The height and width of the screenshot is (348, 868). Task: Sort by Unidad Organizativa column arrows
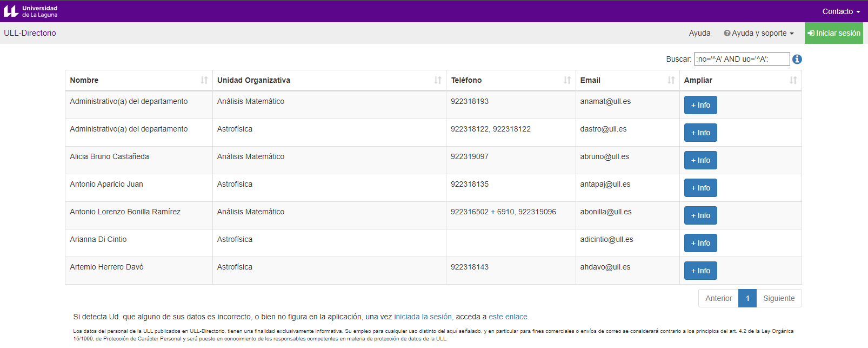click(x=437, y=80)
